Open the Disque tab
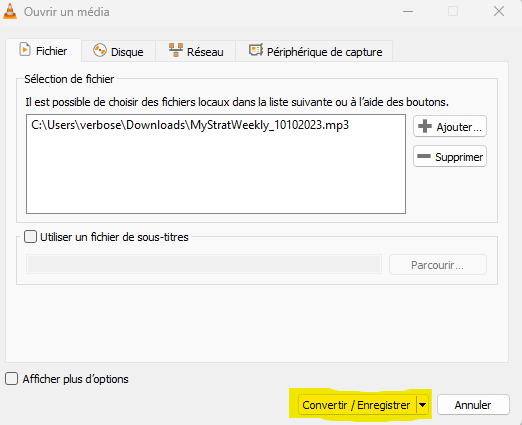 pos(118,52)
